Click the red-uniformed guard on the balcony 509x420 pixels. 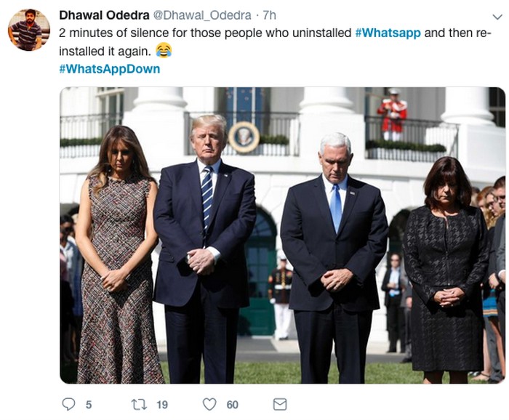tap(392, 115)
